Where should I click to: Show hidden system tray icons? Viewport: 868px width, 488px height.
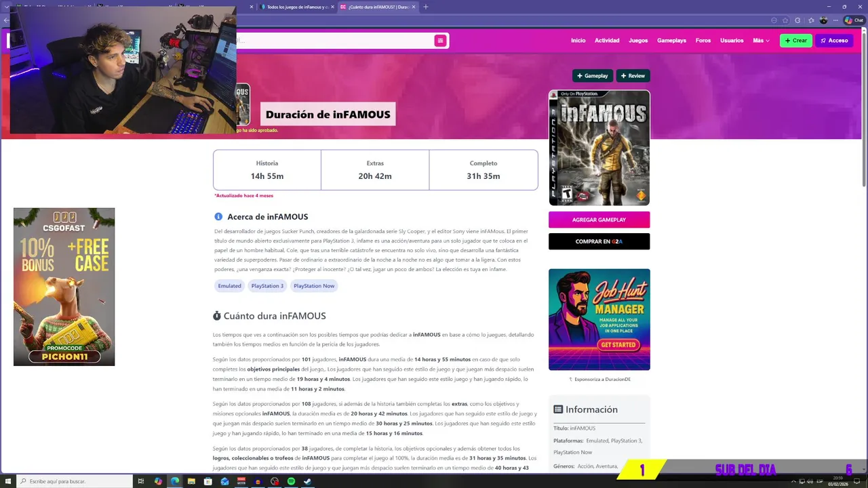[x=793, y=481]
